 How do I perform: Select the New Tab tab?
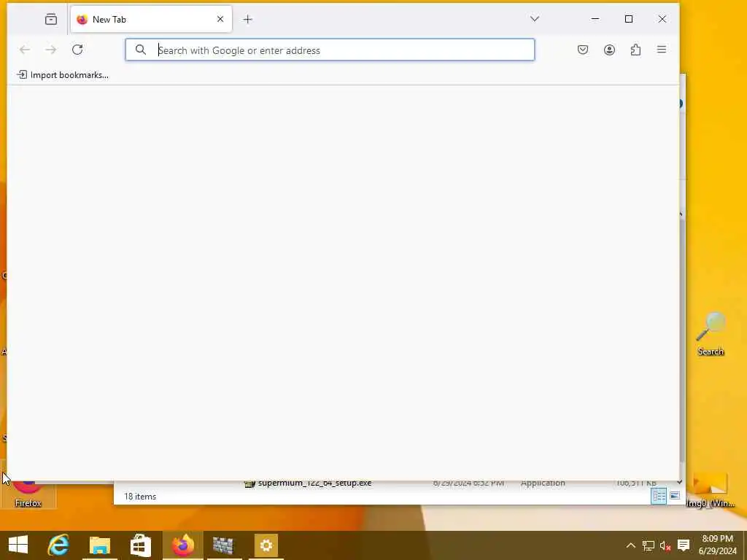tap(151, 19)
